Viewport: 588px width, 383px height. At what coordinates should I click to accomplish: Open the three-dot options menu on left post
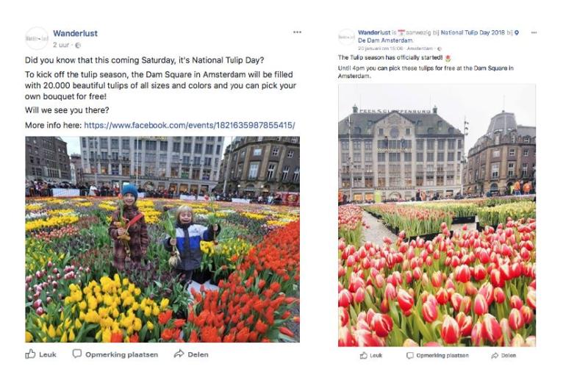[x=297, y=32]
